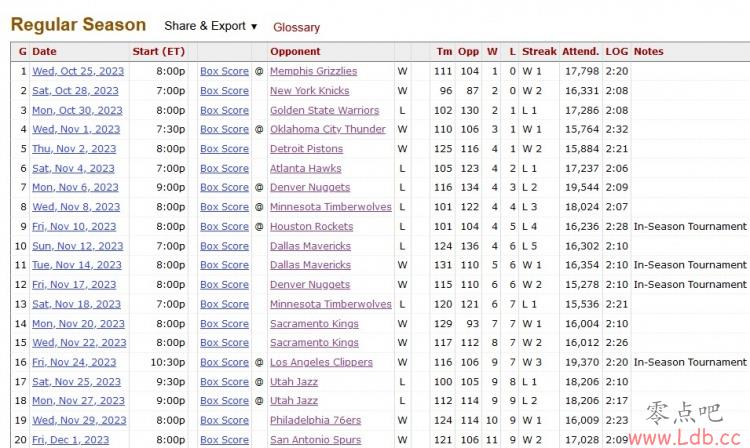This screenshot has height=448, width=750.
Task: Open the Atlanta Hawks team link
Action: 306,169
